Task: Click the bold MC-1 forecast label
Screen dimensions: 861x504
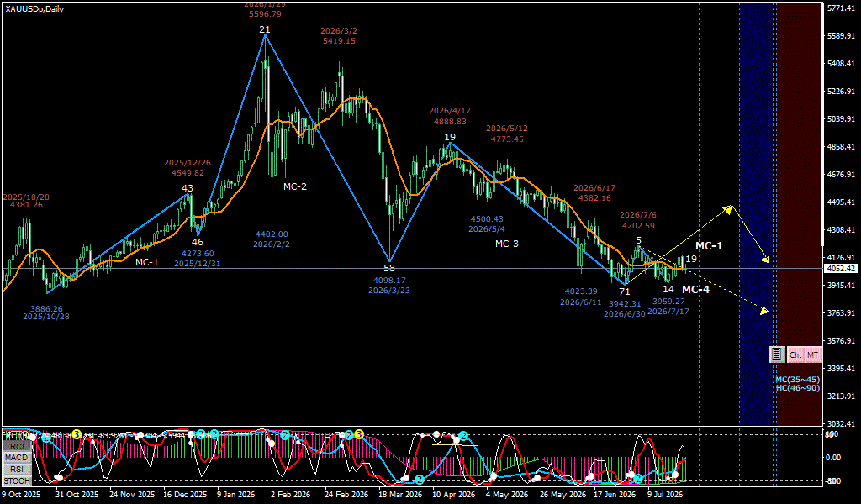Action: coord(709,245)
